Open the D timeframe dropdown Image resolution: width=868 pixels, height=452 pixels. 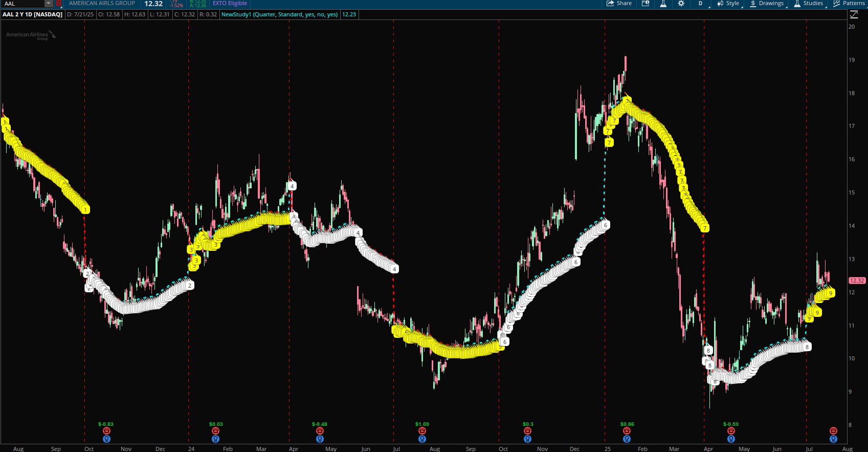coord(701,4)
